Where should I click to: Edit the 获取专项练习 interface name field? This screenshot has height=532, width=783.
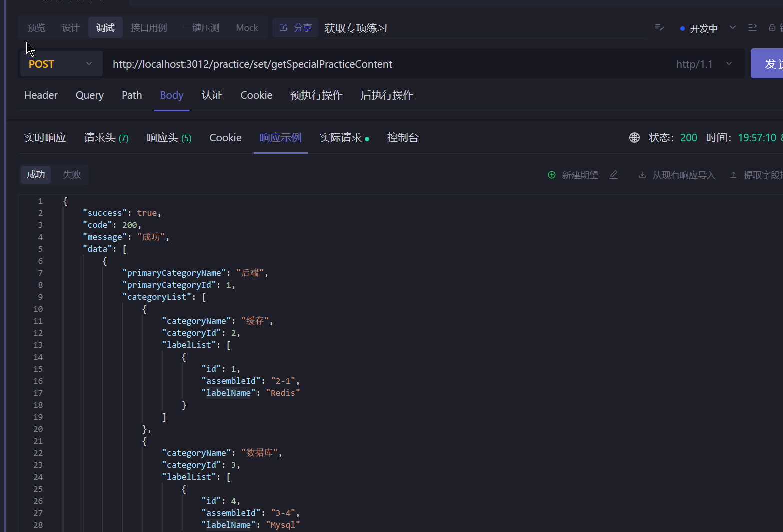pos(485,28)
